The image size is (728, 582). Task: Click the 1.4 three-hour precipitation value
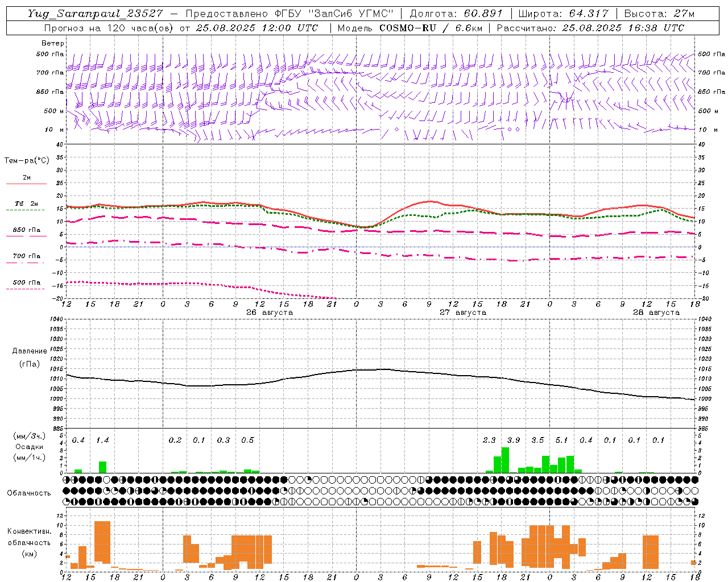pos(102,440)
